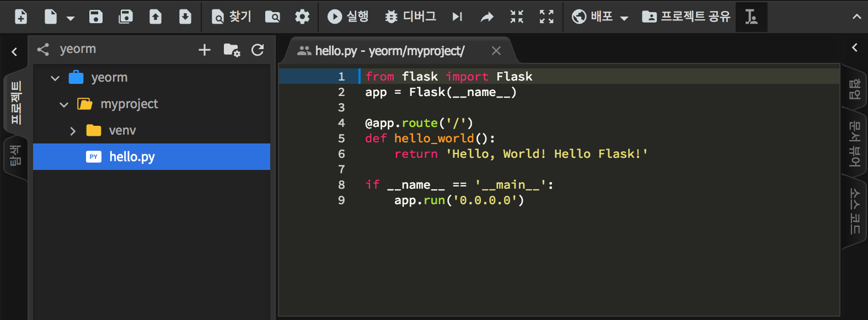Click the upload file icon in toolbar
868x320 pixels.
156,17
